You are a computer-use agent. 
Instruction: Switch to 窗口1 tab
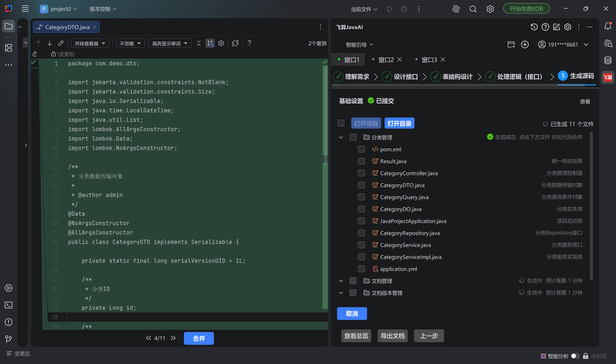point(348,60)
